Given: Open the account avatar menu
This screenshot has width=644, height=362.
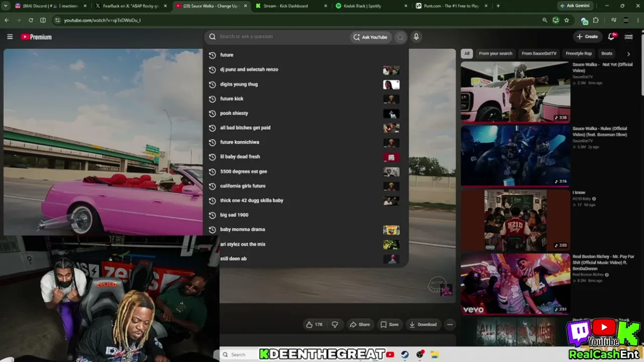Looking at the screenshot, I should tap(628, 37).
